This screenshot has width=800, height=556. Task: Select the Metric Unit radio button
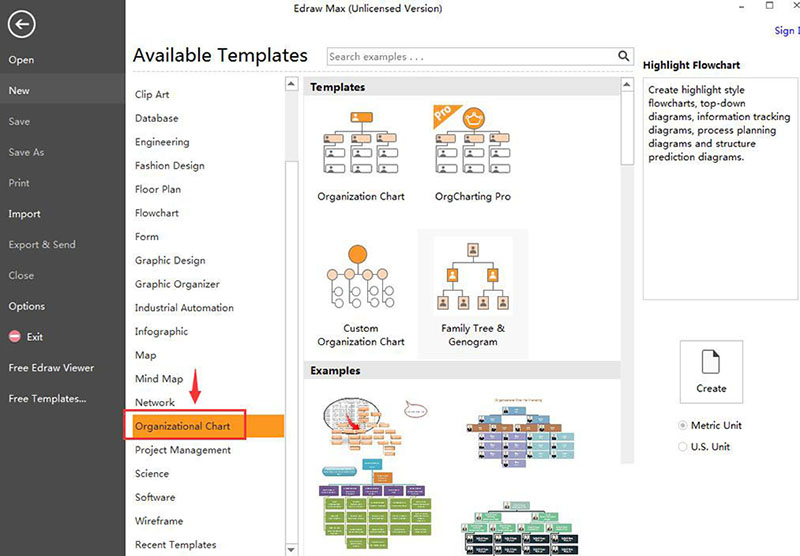683,425
